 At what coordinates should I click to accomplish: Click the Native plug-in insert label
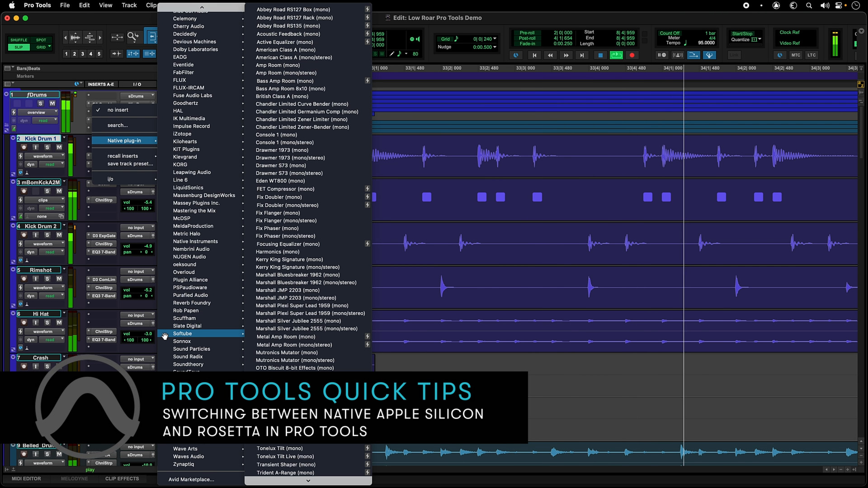coord(124,140)
